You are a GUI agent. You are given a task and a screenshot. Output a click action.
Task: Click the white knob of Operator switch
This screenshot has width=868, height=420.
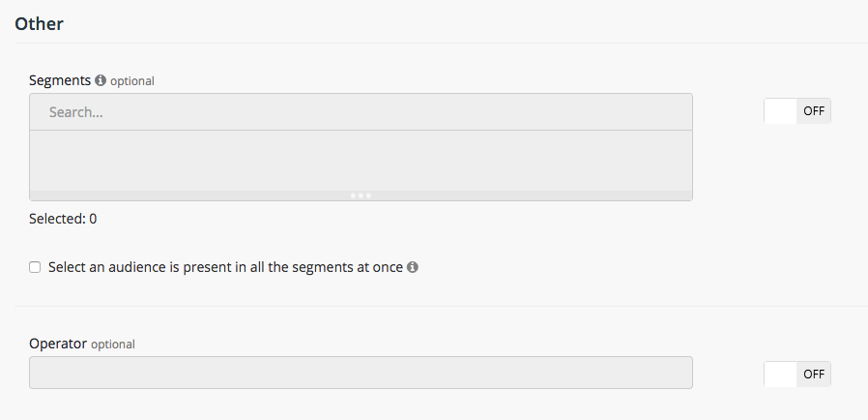tap(780, 374)
